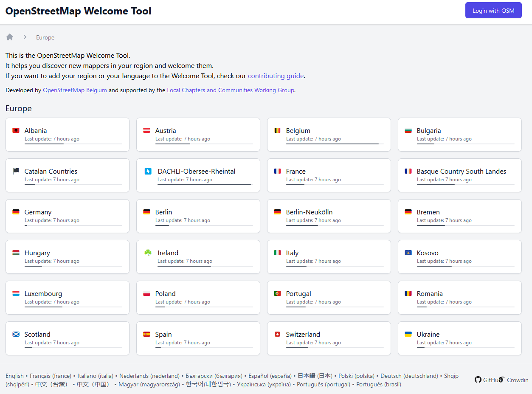Screen dimensions: 532x394
Task: Select the Scotland region name
Action: tap(37, 334)
